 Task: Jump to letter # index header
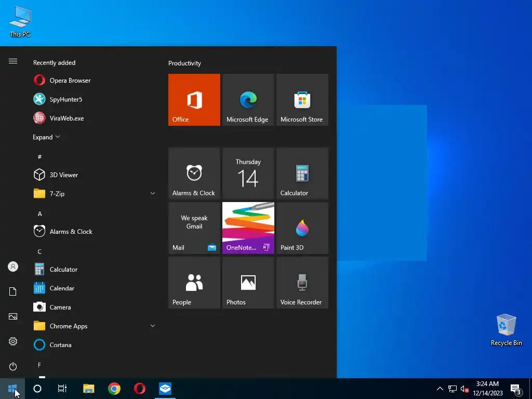click(39, 156)
